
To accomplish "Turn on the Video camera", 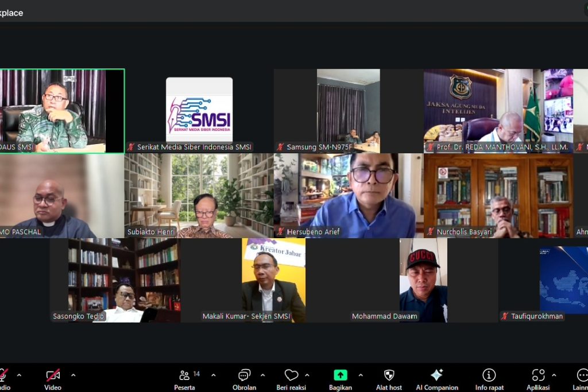I will 53,376.
